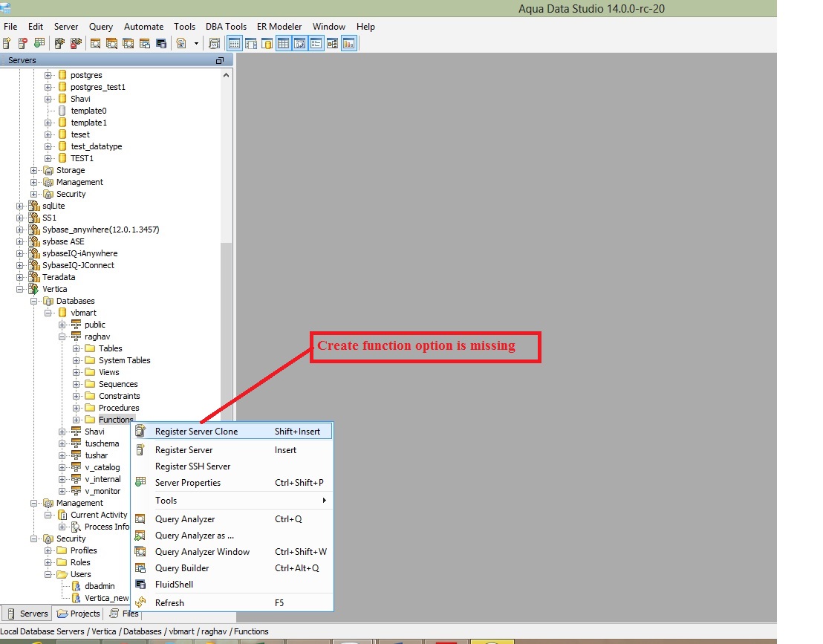The width and height of the screenshot is (823, 644).
Task: Collapse the Vertica server node
Action: click(x=19, y=289)
